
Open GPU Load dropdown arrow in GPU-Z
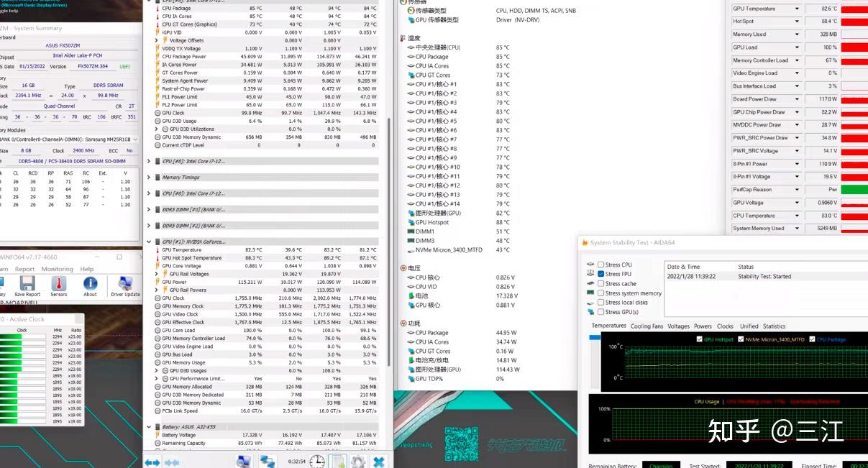(x=797, y=47)
